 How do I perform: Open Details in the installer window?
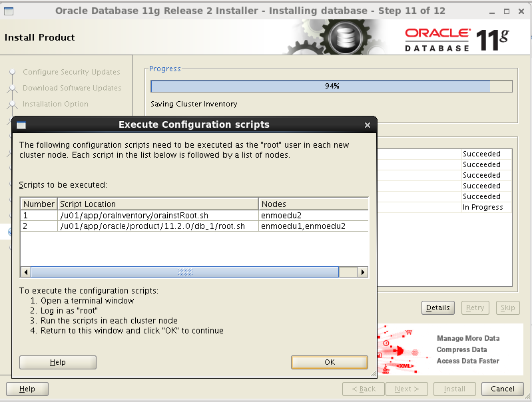point(438,307)
